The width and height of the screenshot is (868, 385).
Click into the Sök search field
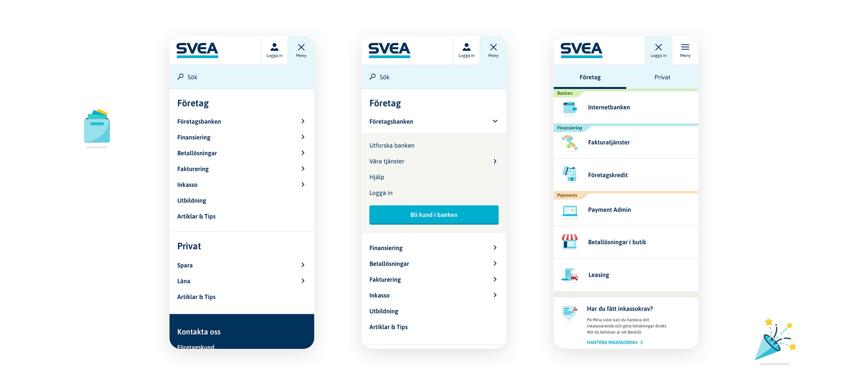pos(242,77)
